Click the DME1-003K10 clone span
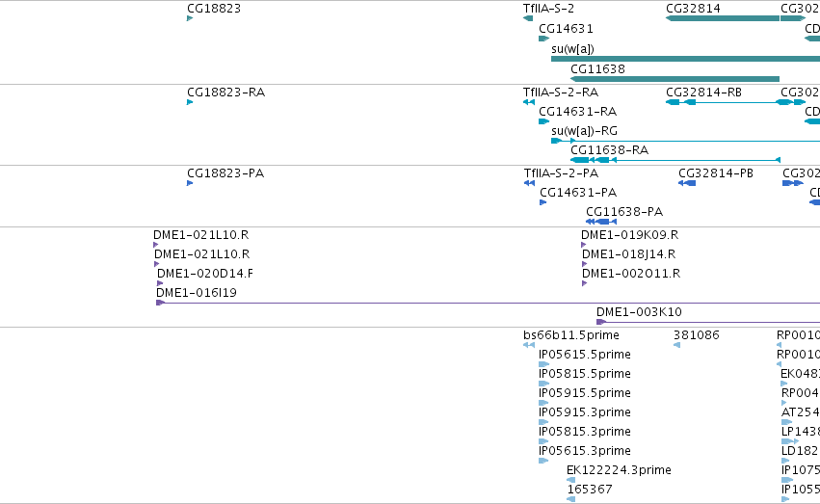Screen dimensions: 820x504 (x=708, y=322)
